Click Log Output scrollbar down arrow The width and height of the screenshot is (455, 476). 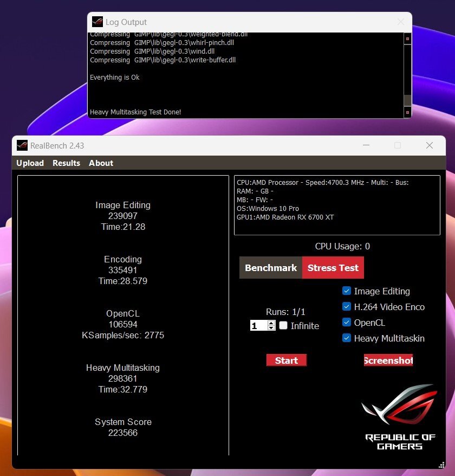408,112
